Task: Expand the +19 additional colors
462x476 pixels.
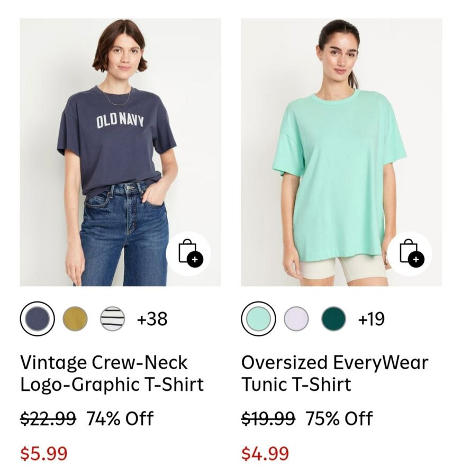Action: (372, 319)
